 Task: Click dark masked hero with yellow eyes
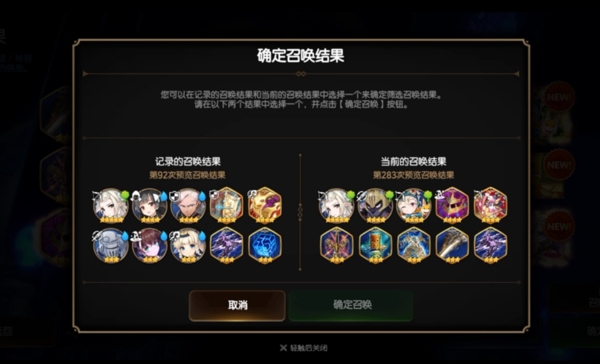coord(375,205)
